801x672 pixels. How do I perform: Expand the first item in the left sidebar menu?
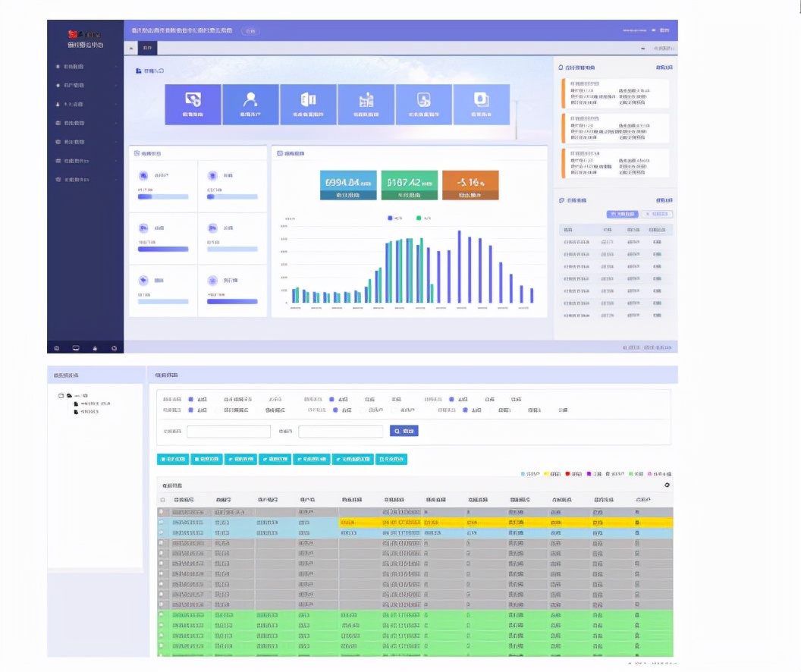(85, 67)
